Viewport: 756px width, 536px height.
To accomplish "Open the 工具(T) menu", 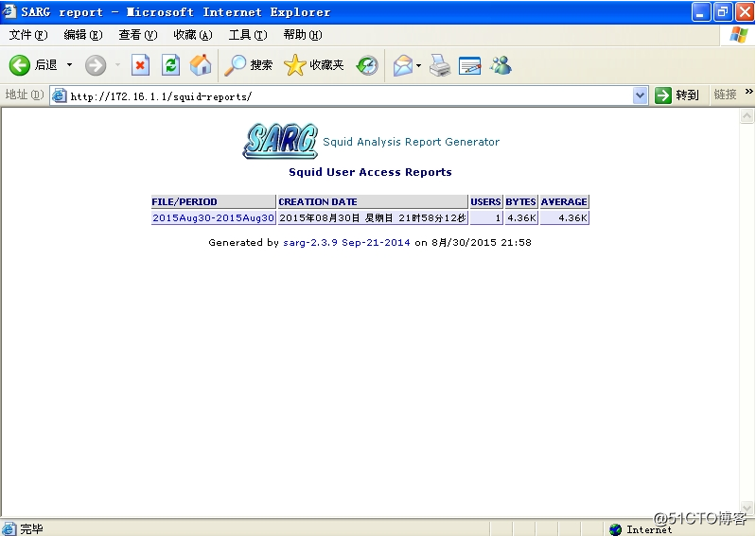I will tap(247, 35).
